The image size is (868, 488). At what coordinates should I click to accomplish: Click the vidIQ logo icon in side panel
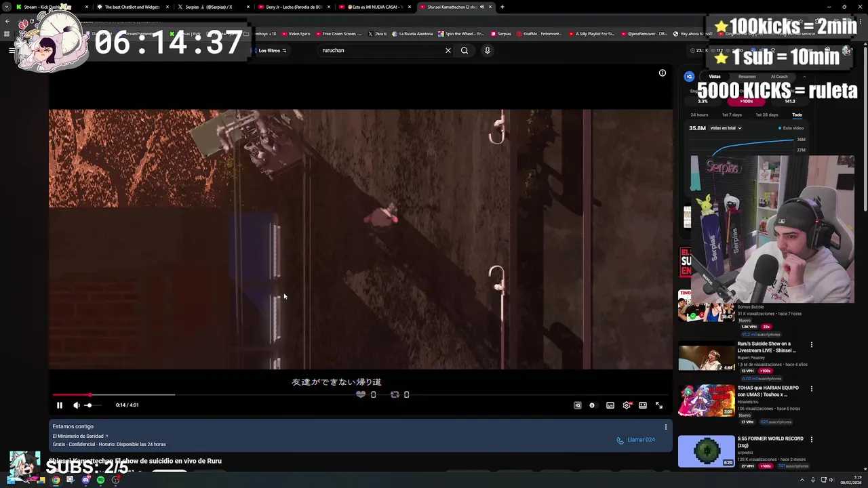click(689, 77)
